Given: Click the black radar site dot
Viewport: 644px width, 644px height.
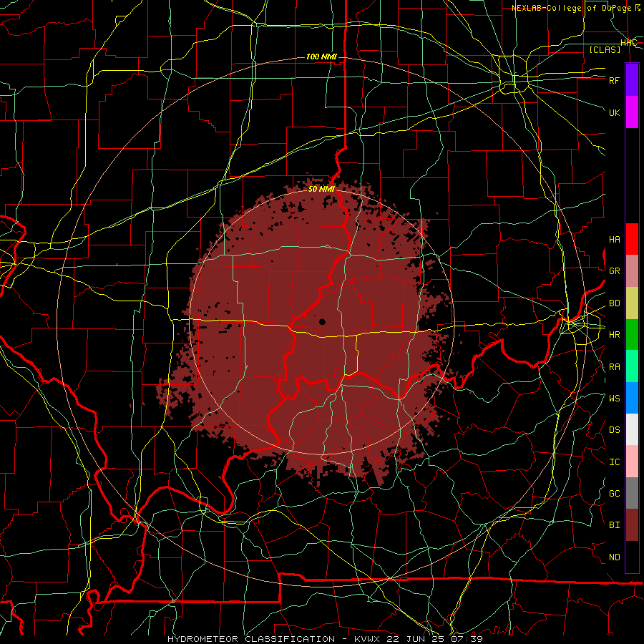Looking at the screenshot, I should tap(323, 322).
